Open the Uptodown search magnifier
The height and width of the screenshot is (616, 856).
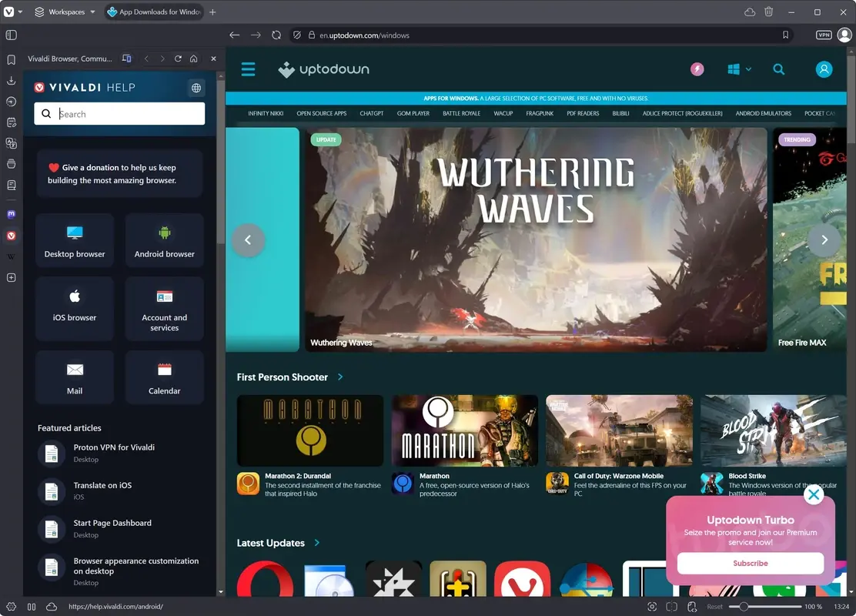(779, 69)
